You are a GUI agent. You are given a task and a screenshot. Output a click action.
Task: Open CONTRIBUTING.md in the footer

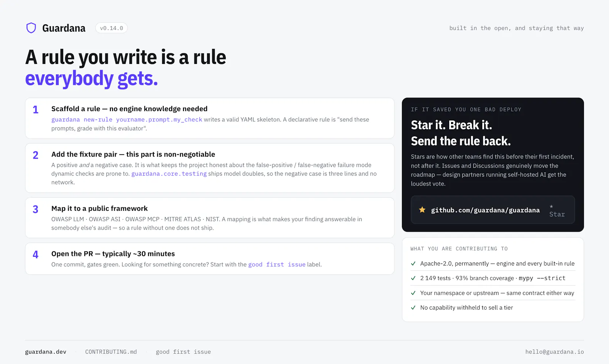pos(111,352)
